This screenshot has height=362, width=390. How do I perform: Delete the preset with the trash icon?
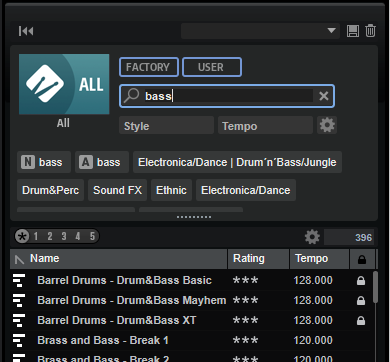coord(370,31)
